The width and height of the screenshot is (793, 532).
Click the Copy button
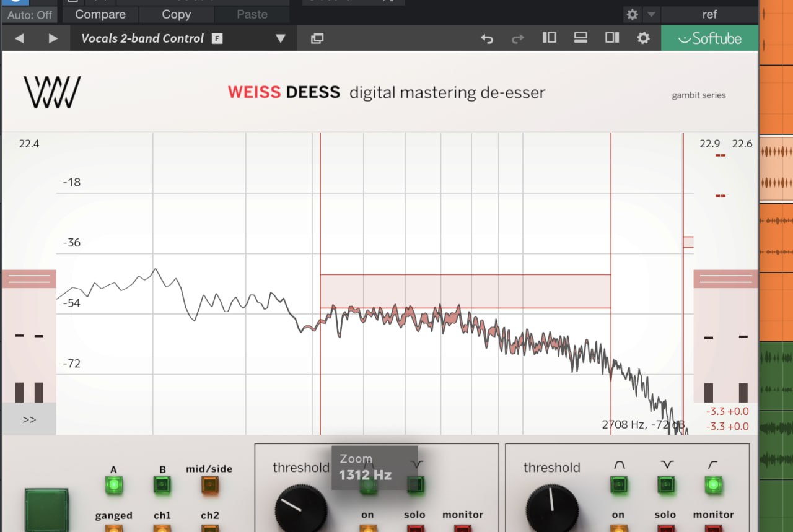(177, 14)
